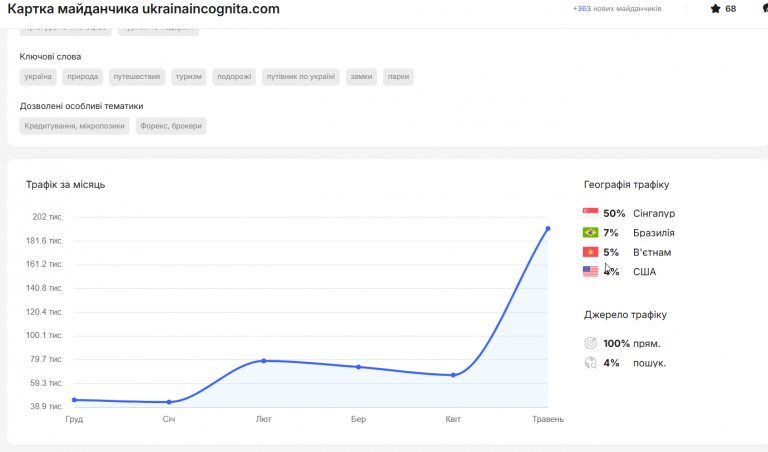
Task: Click the 38.9 тис. axis label
Action: pos(47,406)
